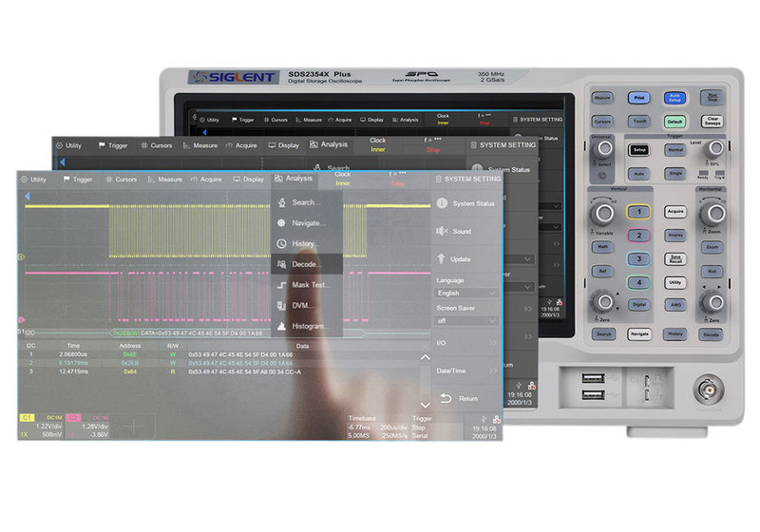Image resolution: width=760 pixels, height=532 pixels.
Task: Click the front-panel BNC connector
Action: (708, 389)
